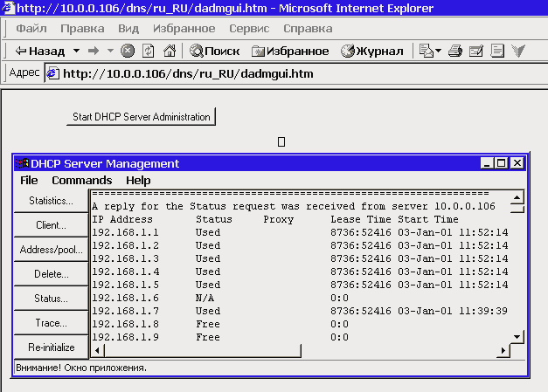The image size is (548, 392).
Task: Click the Status... button
Action: [51, 299]
